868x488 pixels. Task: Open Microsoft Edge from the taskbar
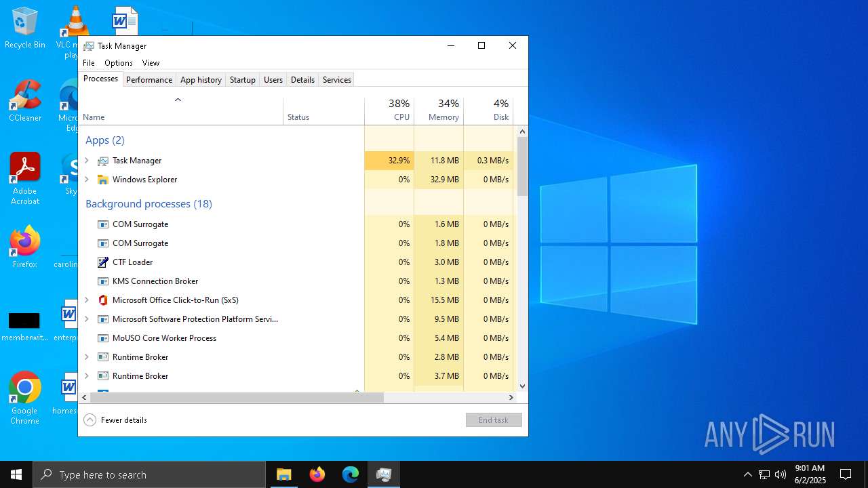(350, 474)
